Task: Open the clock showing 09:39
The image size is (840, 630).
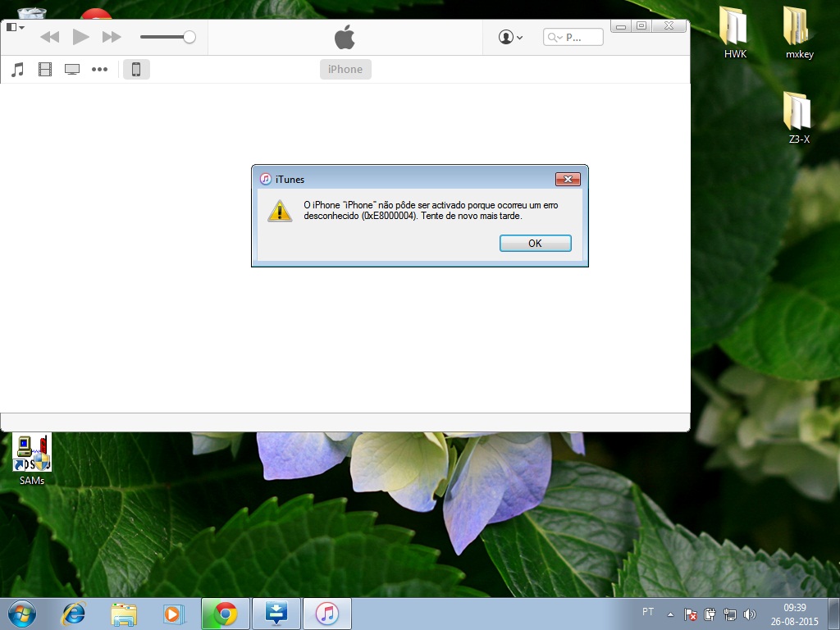Action: tap(794, 614)
